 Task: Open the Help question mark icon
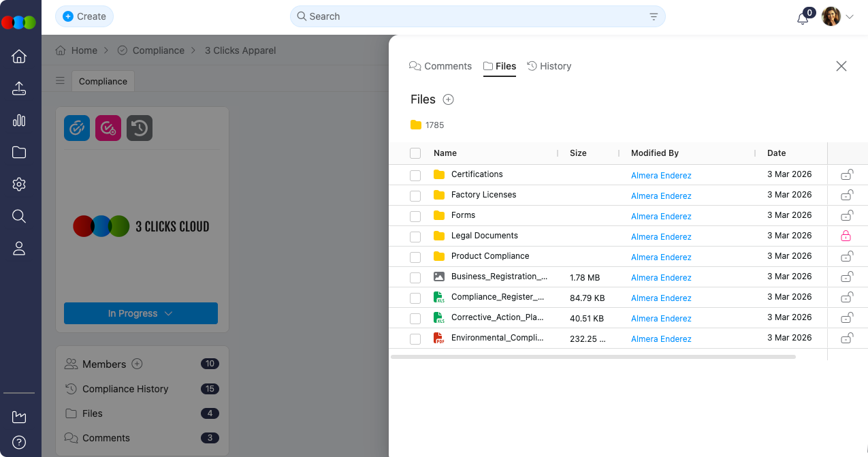(19, 442)
